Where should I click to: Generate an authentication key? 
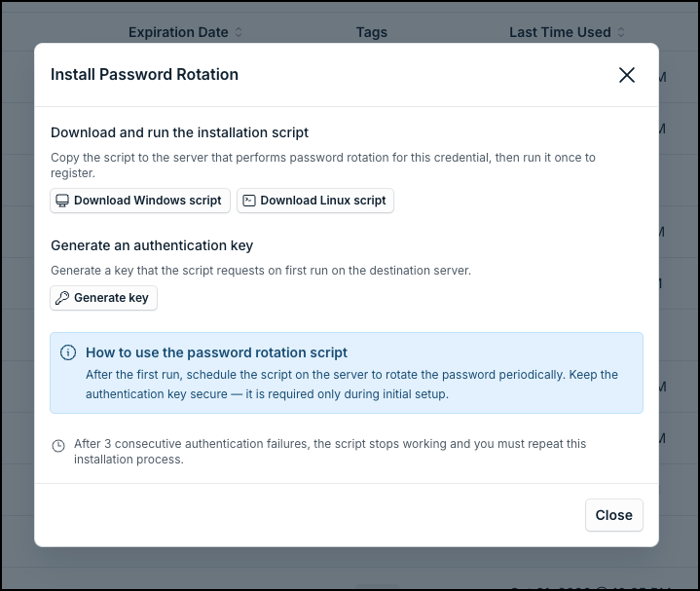tap(103, 298)
